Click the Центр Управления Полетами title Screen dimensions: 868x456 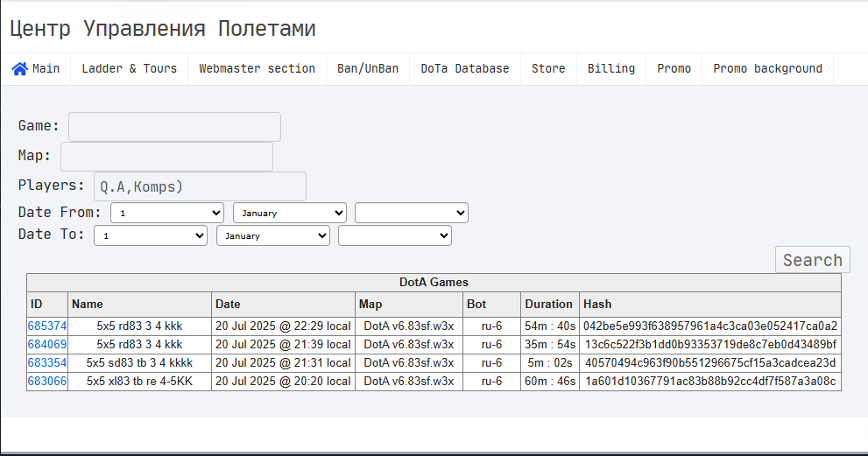pos(163,29)
